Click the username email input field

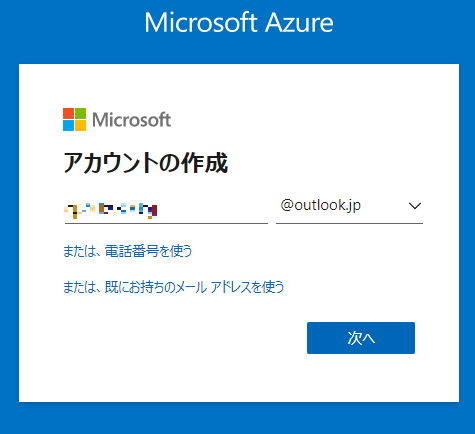[166, 209]
